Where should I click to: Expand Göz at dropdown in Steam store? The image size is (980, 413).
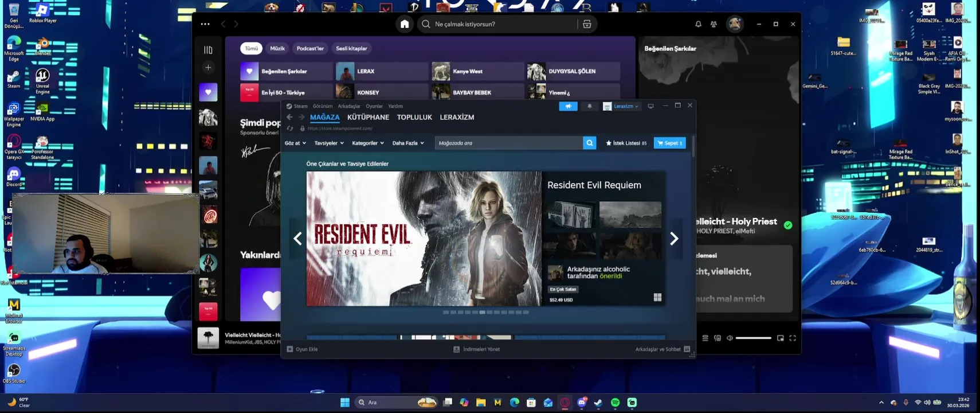click(x=295, y=143)
